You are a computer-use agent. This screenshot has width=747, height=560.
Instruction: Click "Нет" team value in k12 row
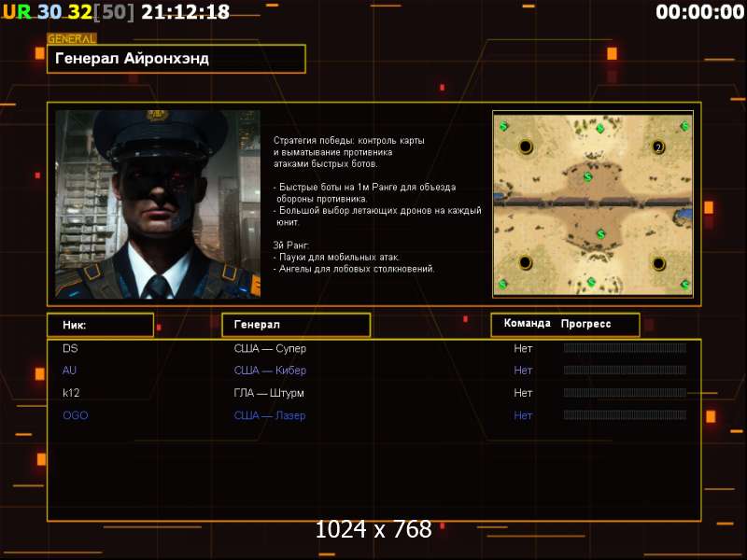523,393
